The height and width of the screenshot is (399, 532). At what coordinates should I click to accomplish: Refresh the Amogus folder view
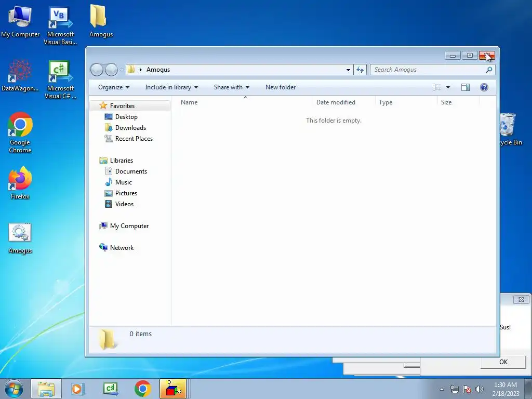click(360, 70)
